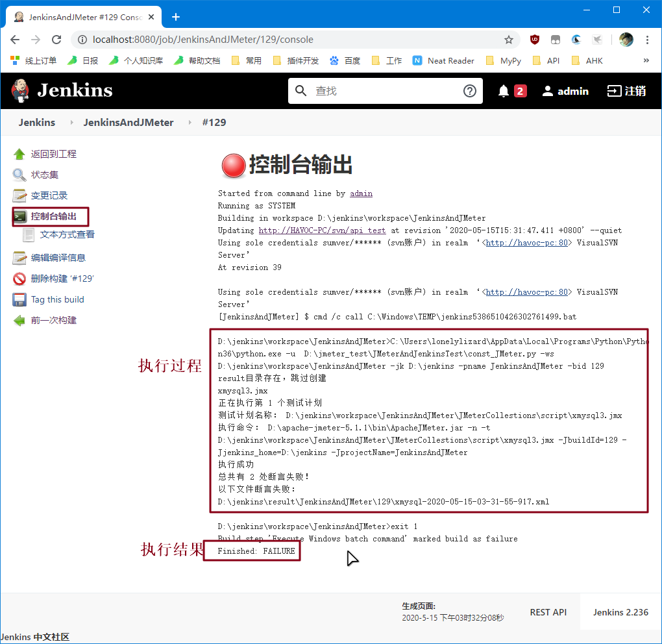The width and height of the screenshot is (662, 644).
Task: Click the red prohibit icon for 删除构建
Action: [x=19, y=279]
